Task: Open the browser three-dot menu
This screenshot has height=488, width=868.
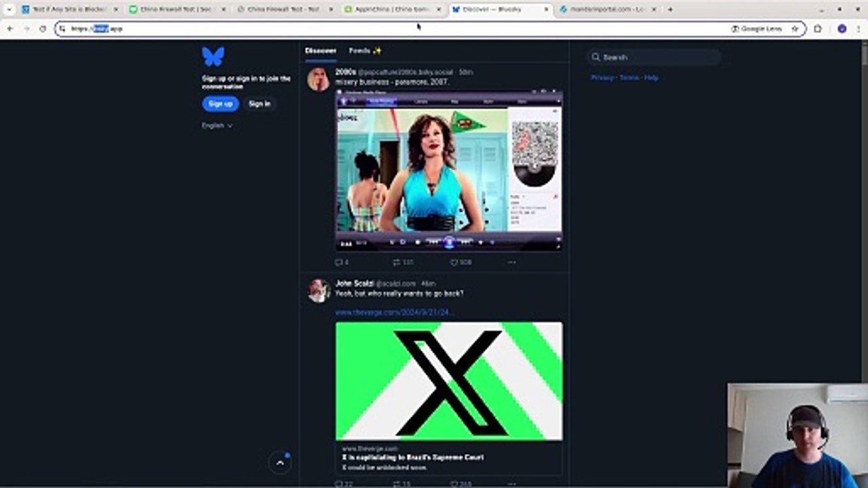Action: 859,29
